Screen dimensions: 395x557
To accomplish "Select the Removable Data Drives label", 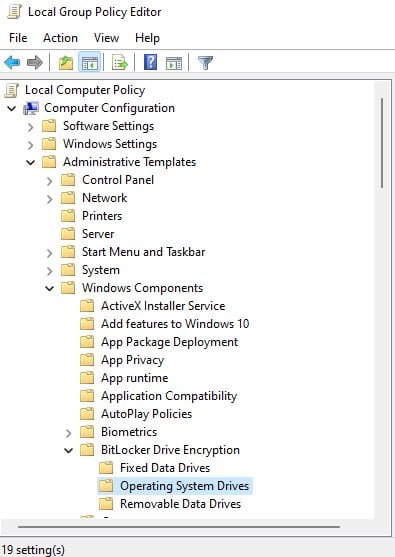I will click(x=180, y=504).
